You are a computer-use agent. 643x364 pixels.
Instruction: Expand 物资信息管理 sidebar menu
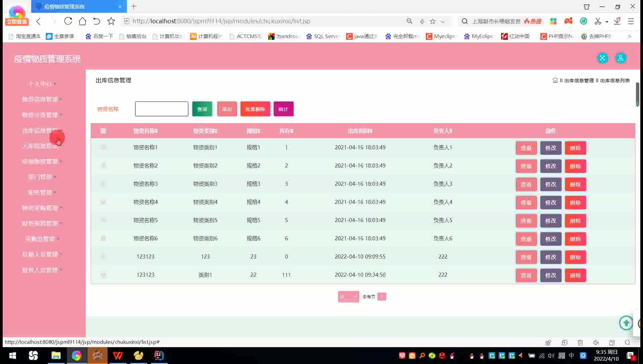pos(42,99)
